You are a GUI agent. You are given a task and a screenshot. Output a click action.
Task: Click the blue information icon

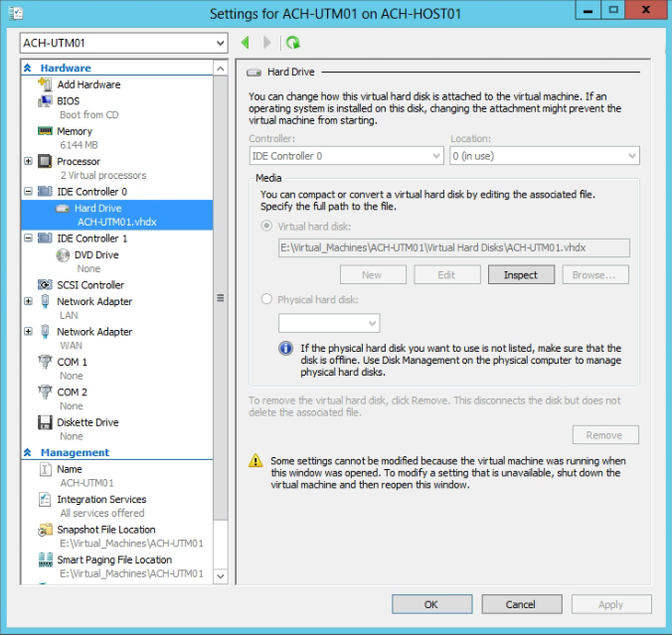[x=285, y=348]
